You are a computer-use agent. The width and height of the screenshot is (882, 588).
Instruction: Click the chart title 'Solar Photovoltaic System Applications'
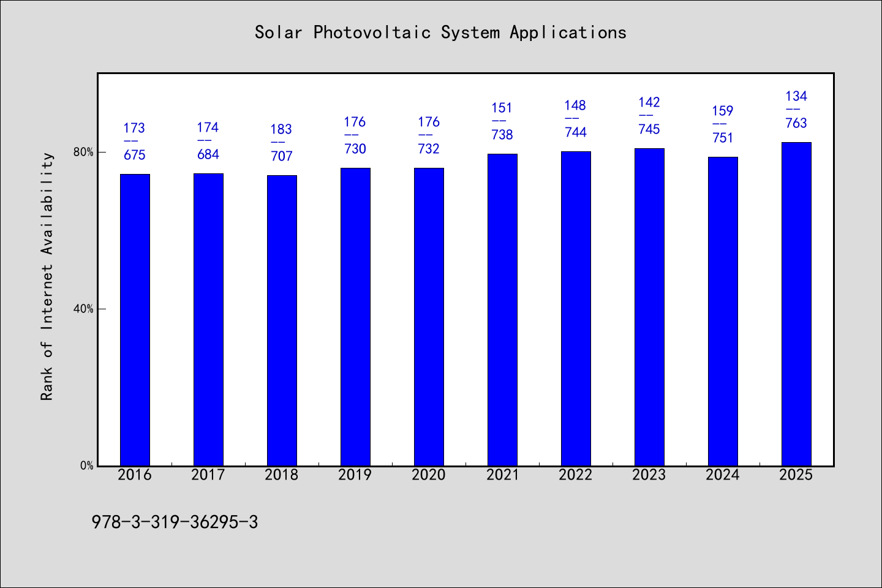pyautogui.click(x=440, y=32)
